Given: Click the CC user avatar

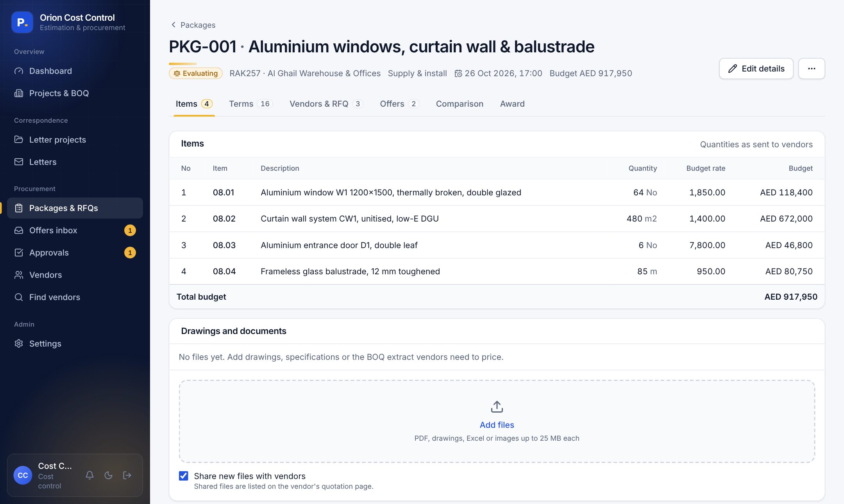Looking at the screenshot, I should click(23, 475).
